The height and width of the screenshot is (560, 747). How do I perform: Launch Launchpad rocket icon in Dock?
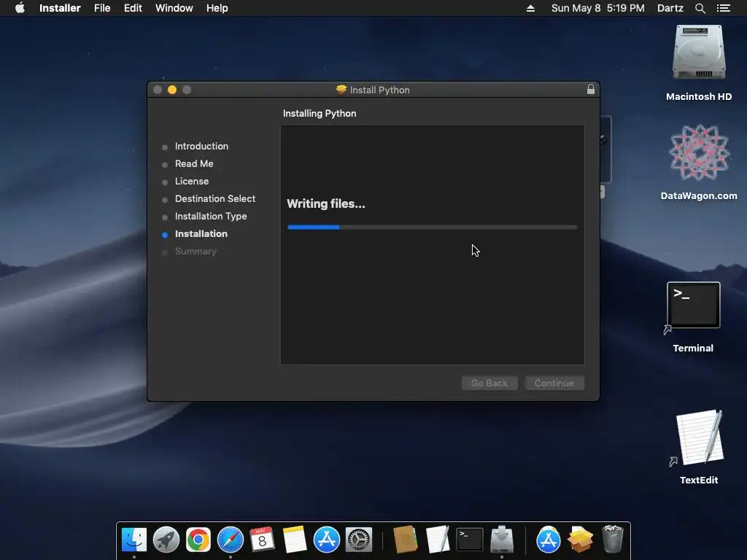pyautogui.click(x=166, y=540)
